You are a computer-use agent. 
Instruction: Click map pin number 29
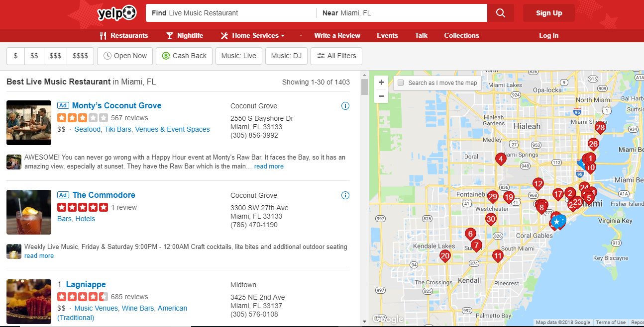493,197
